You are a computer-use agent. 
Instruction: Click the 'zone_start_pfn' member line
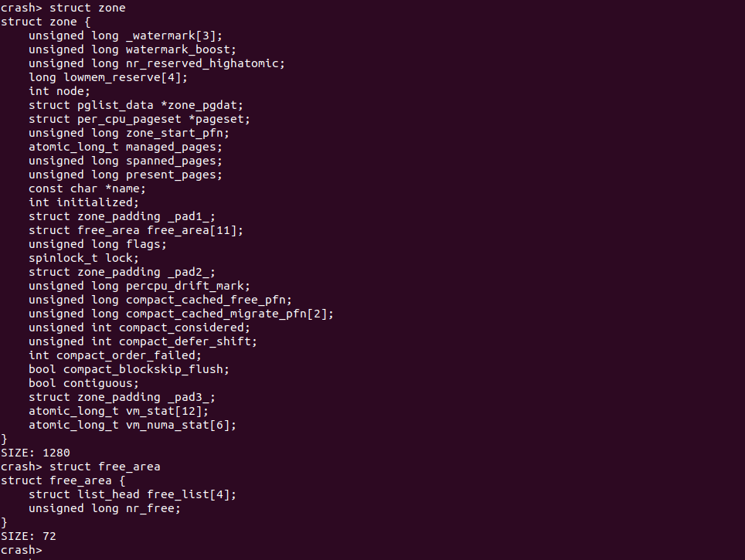click(x=129, y=133)
